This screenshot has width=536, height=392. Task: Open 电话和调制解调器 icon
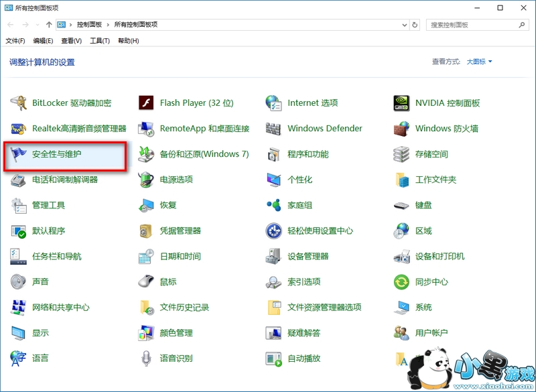click(x=19, y=180)
